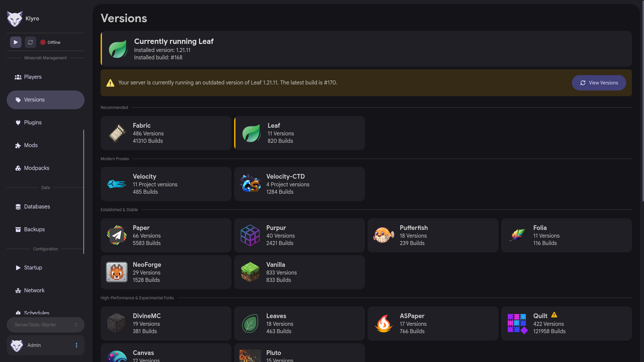Screen dimensions: 644x362
Task: Open the Velocity-CTD proxy card
Action: click(300, 184)
